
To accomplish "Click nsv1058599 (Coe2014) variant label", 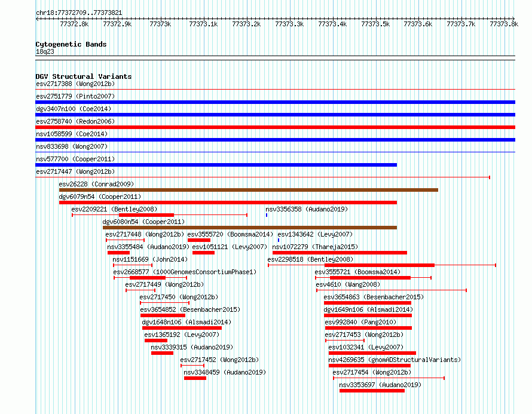I will [x=72, y=134].
